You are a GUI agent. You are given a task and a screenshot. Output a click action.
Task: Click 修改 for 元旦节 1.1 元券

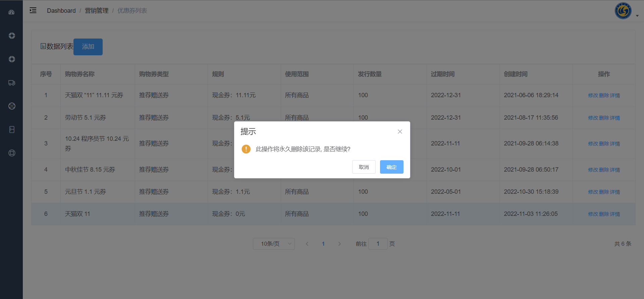[593, 192]
